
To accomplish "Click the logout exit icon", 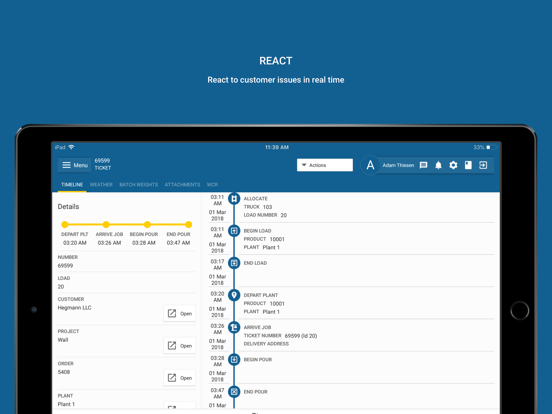I will [483, 165].
